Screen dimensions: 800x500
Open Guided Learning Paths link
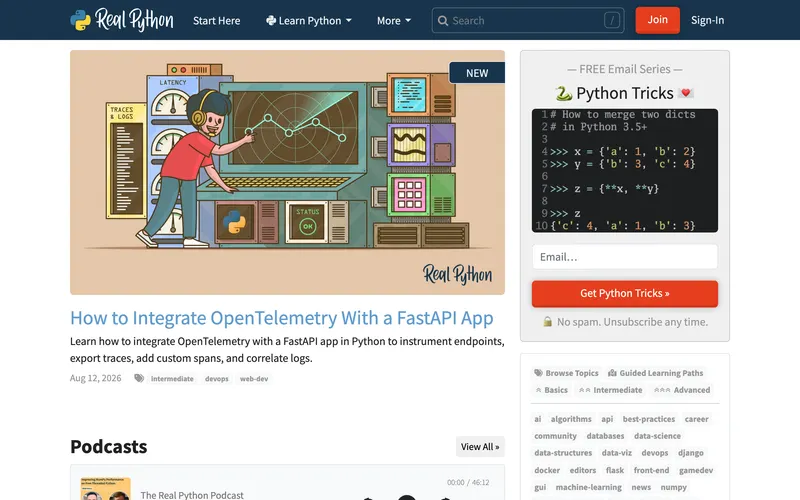pos(655,373)
